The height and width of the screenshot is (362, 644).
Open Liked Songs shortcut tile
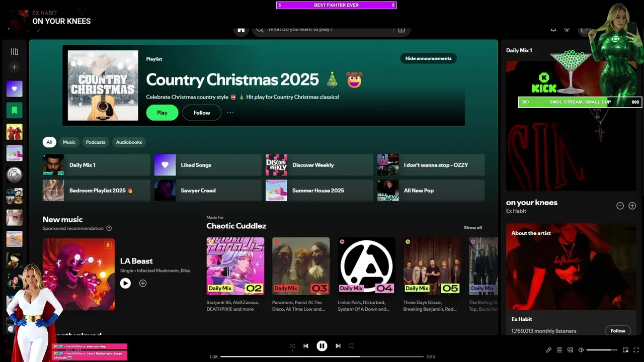(x=208, y=165)
